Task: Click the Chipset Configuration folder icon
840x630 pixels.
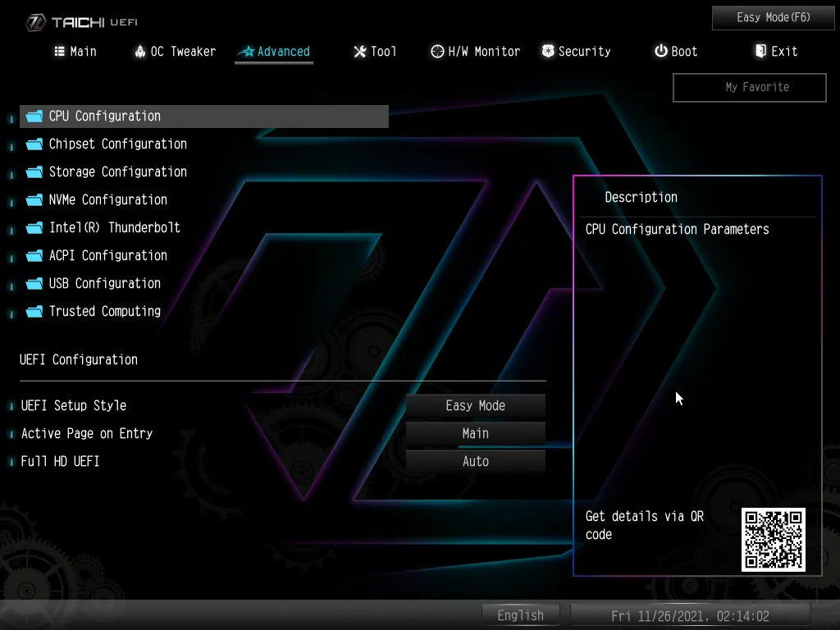Action: tap(34, 144)
